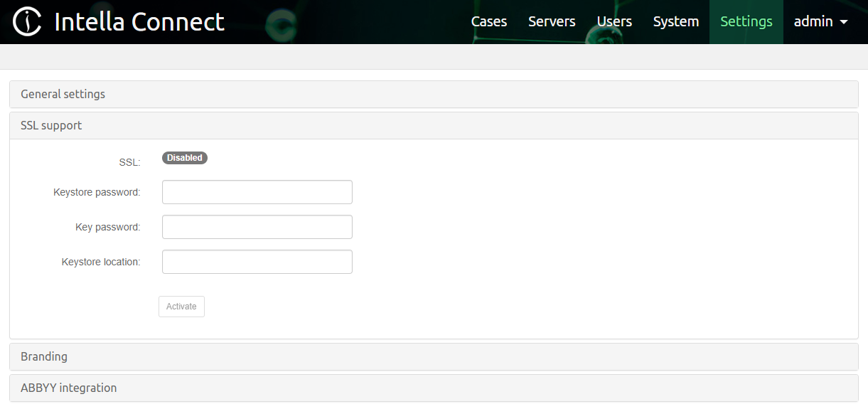Open the Cases menu item
The width and height of the screenshot is (868, 409).
coord(489,22)
